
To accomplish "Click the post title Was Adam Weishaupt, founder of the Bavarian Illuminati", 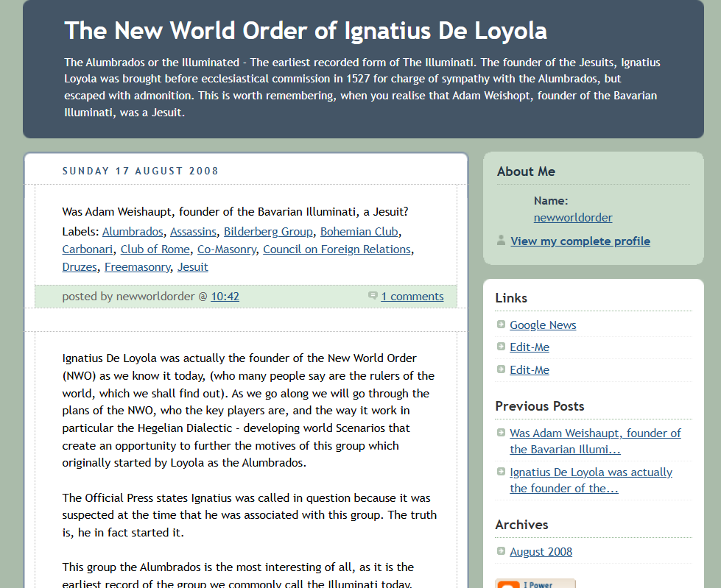I will [235, 212].
